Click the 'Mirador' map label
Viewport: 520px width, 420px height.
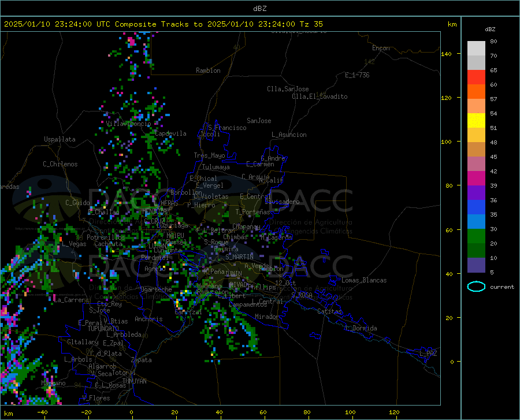(267, 317)
